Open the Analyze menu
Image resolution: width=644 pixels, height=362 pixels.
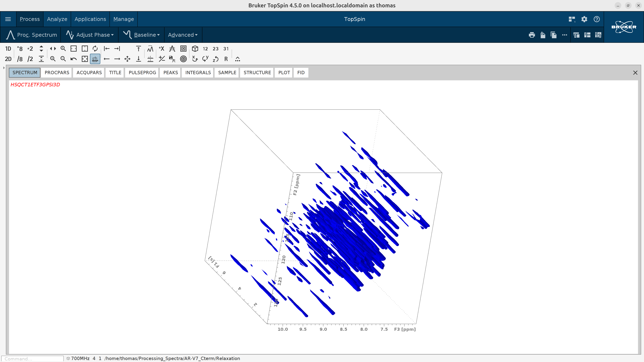tap(57, 19)
